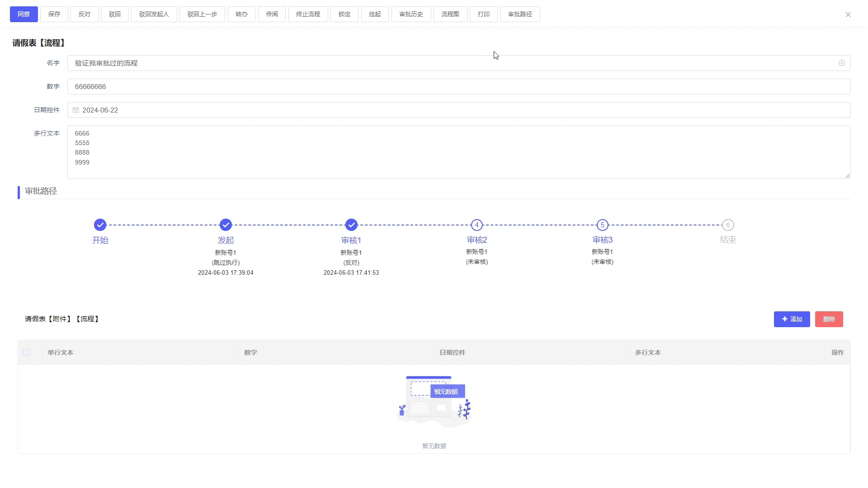The height and width of the screenshot is (488, 868).
Task: Click the 同意 approve button
Action: (x=24, y=14)
